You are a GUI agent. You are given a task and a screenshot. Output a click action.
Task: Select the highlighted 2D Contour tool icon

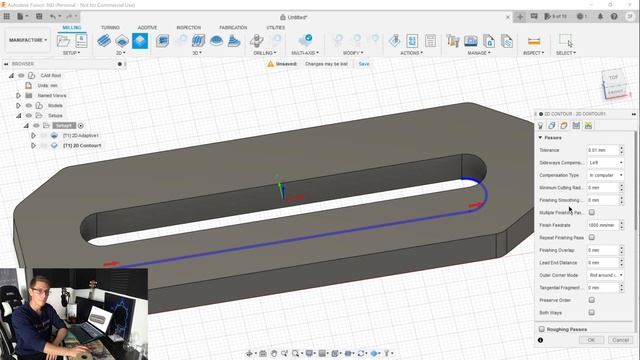[140, 41]
